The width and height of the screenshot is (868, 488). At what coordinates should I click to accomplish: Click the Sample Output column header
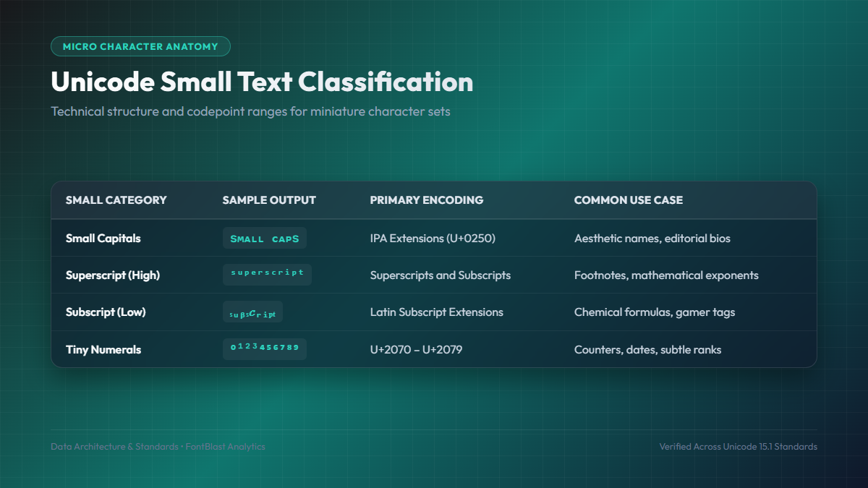tap(269, 200)
